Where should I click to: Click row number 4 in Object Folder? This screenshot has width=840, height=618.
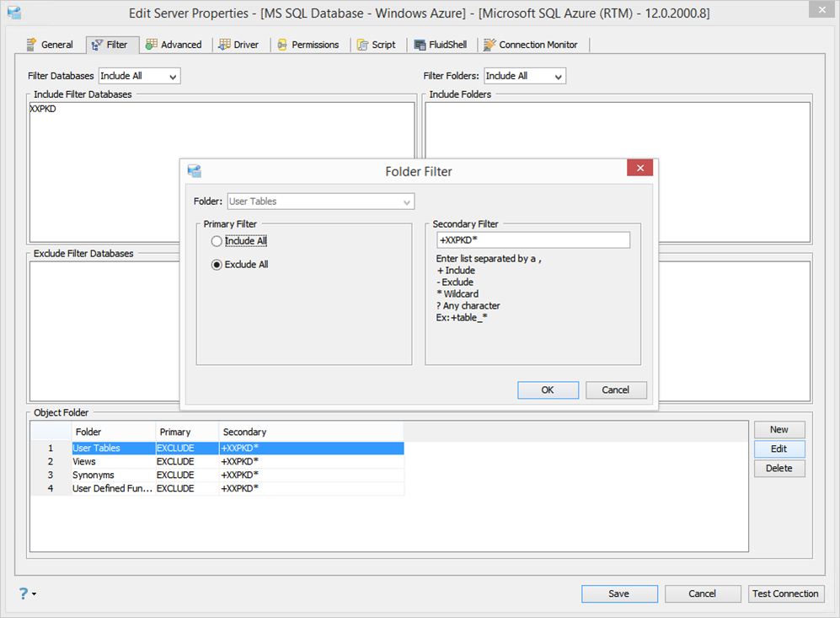coord(51,488)
